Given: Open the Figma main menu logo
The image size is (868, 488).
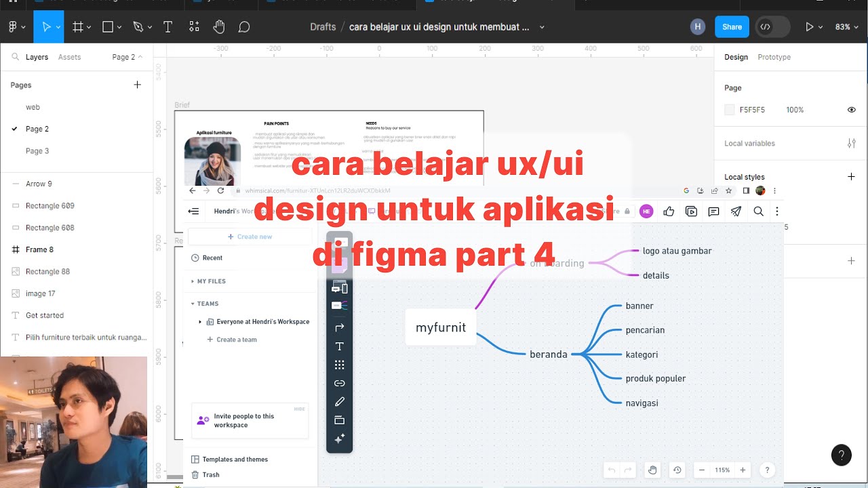Looking at the screenshot, I should (13, 27).
